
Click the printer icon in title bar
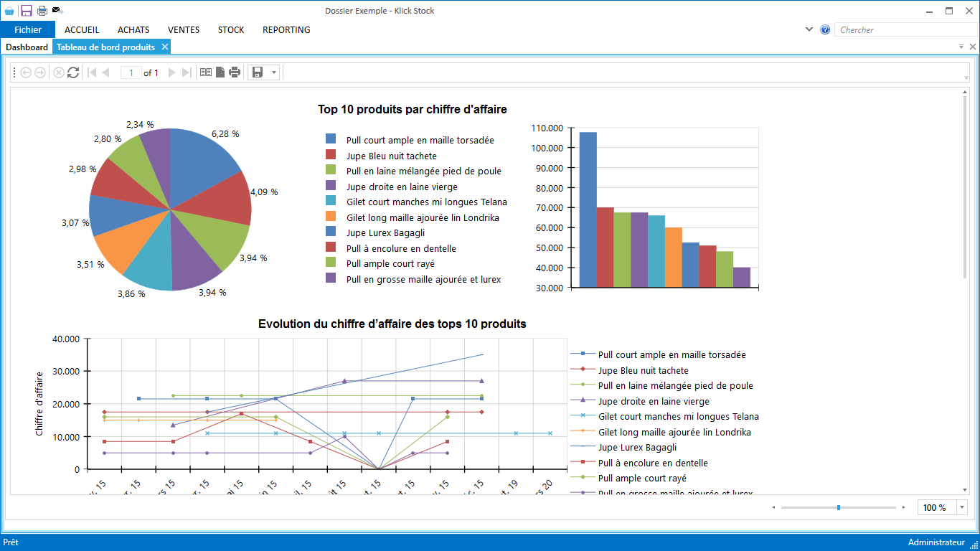(x=42, y=11)
